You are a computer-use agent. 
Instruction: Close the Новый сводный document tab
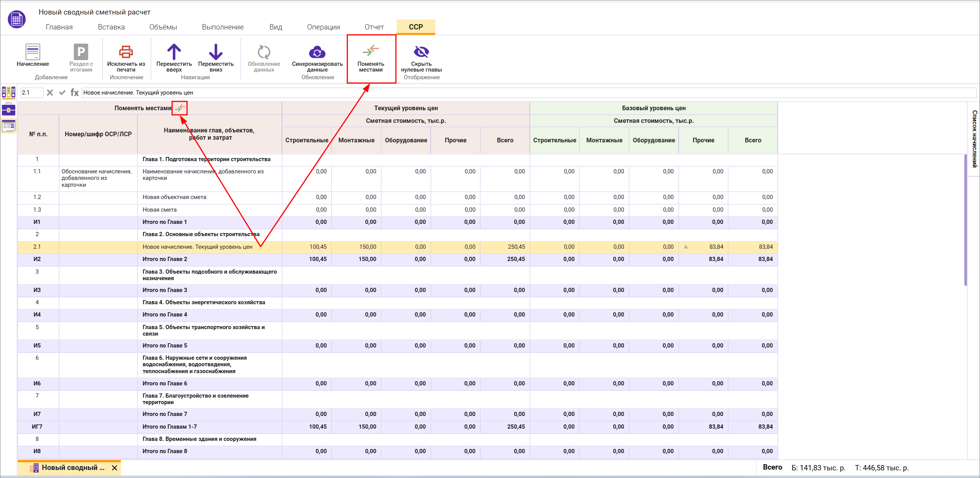pos(114,468)
